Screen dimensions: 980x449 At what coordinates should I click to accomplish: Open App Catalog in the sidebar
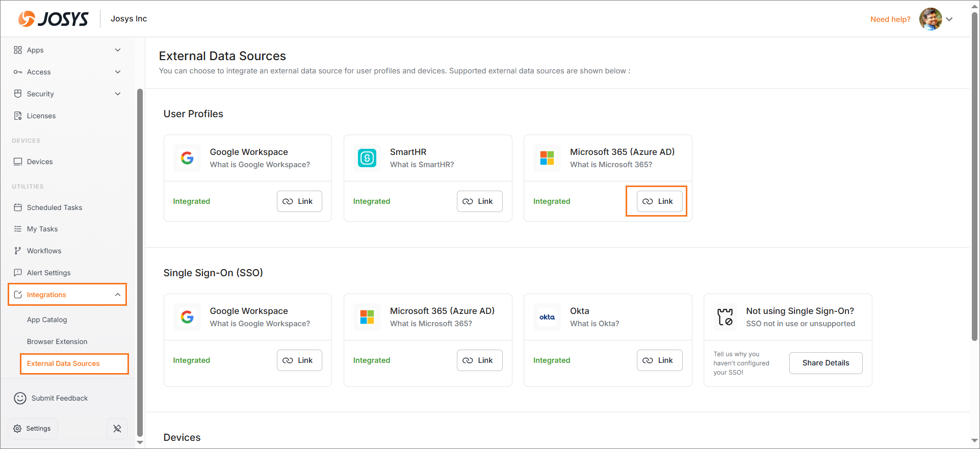[x=47, y=320]
